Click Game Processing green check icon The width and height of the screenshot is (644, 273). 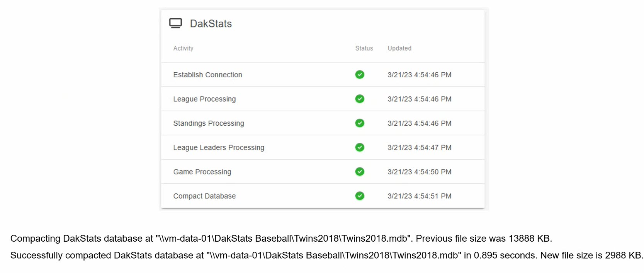point(360,172)
